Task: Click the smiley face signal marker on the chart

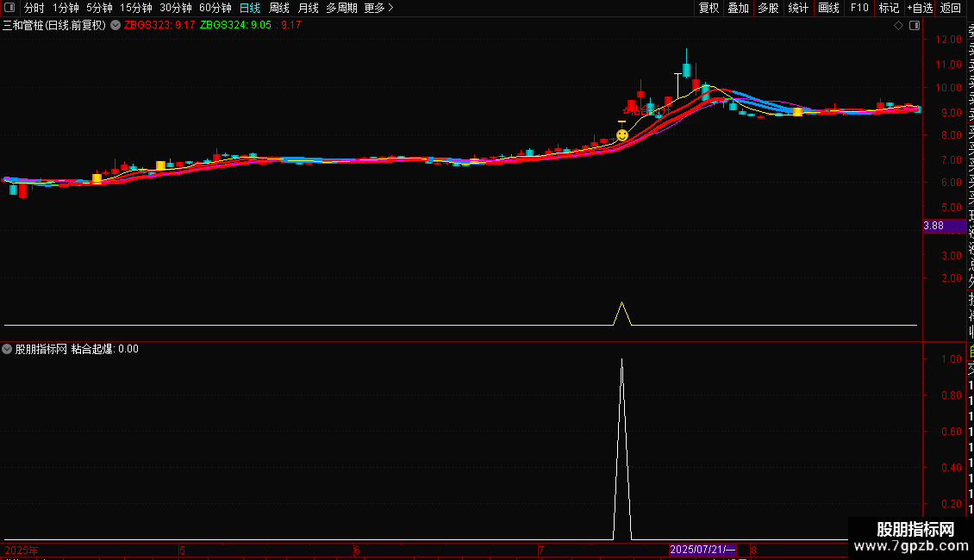Action: pos(621,134)
